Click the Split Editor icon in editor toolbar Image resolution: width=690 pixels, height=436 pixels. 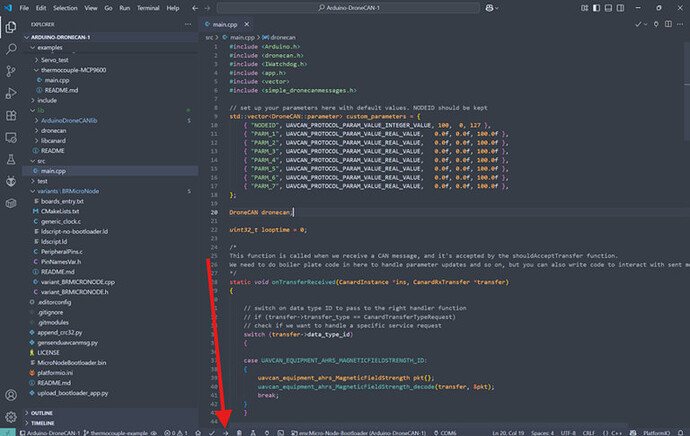[x=668, y=24]
